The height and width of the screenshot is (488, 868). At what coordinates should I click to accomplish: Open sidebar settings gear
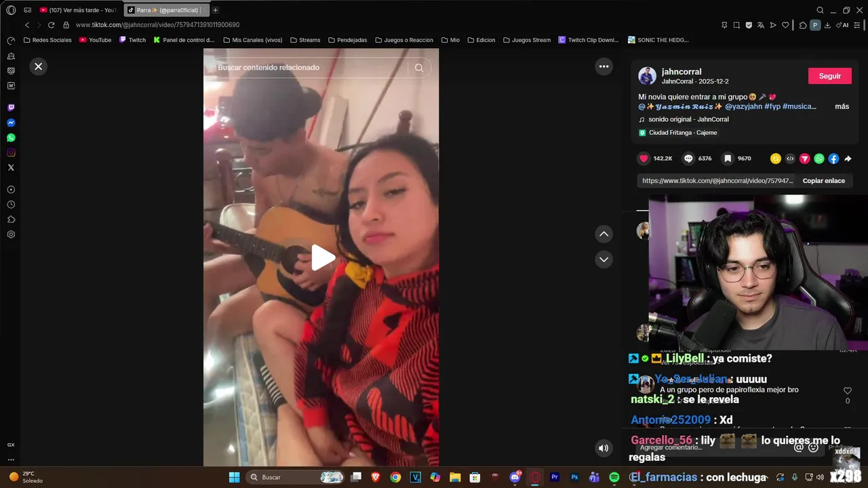(x=11, y=235)
